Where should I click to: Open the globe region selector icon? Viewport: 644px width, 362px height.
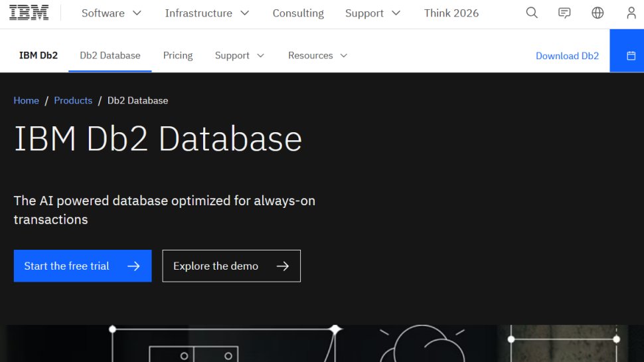point(598,13)
